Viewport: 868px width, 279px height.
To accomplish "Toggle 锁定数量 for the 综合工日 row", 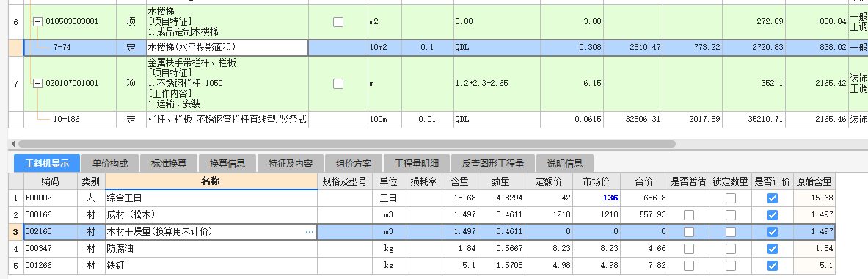I will [731, 198].
